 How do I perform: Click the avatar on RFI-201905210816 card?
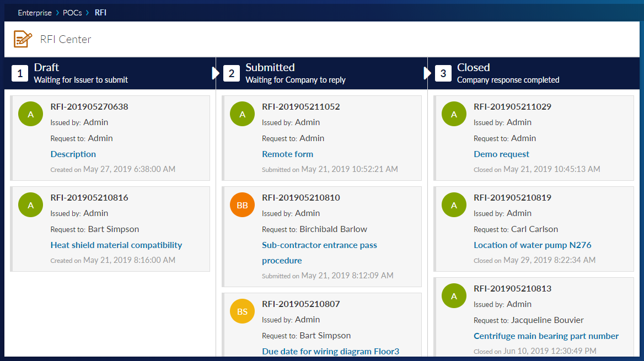31,205
